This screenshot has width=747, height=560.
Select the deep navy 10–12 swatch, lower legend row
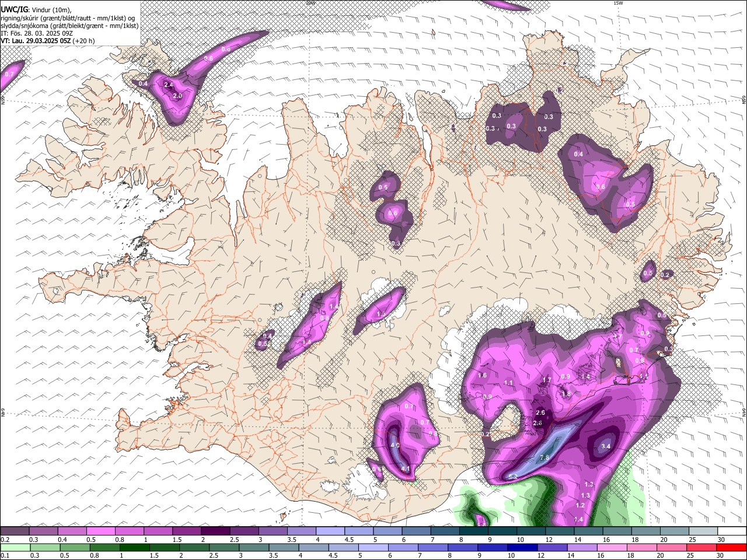pos(522,547)
